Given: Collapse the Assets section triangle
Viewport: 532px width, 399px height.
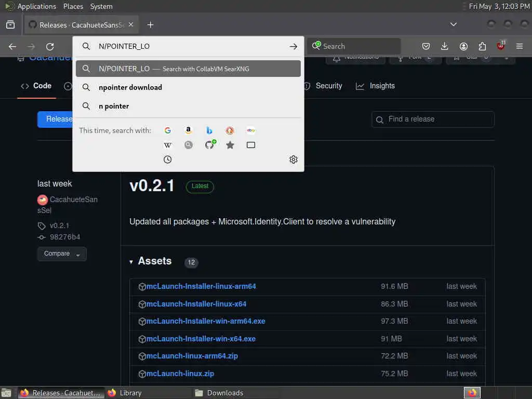Looking at the screenshot, I should (131, 262).
